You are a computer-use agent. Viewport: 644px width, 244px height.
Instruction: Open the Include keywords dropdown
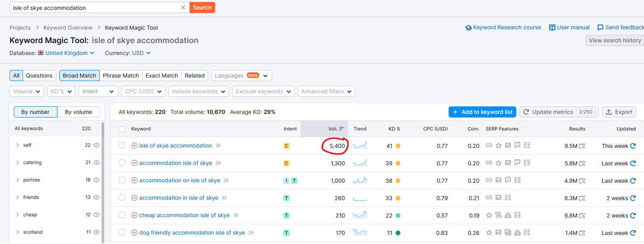click(x=199, y=92)
